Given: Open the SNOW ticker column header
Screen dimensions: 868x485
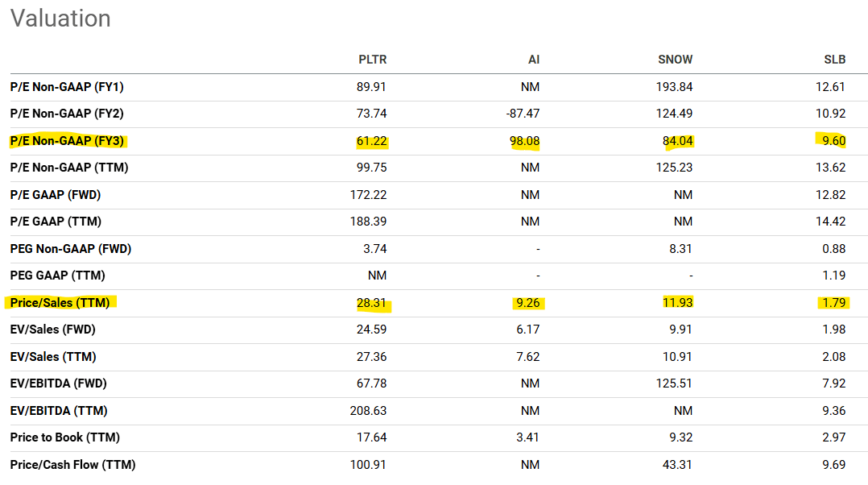Looking at the screenshot, I should 675,60.
